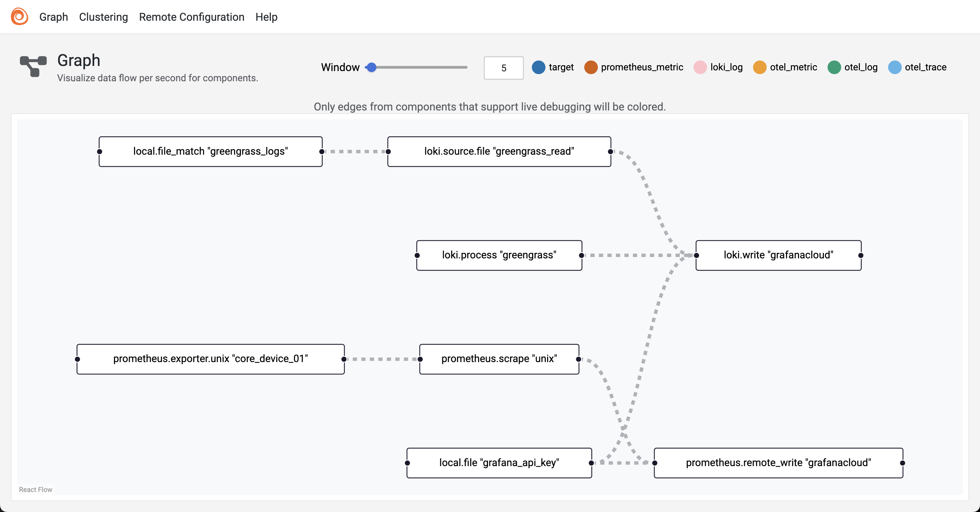Screen dimensions: 980x512
Task: Click the green otel_log legend dot
Action: point(834,67)
